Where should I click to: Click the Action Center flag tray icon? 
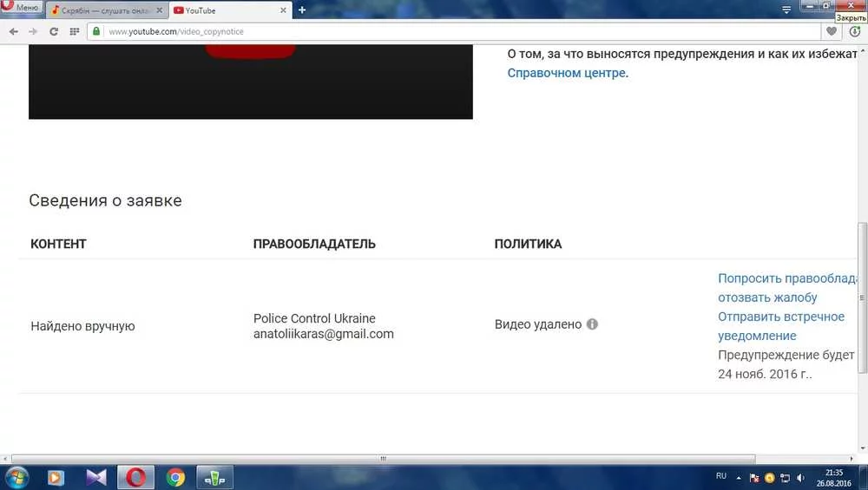click(x=754, y=477)
